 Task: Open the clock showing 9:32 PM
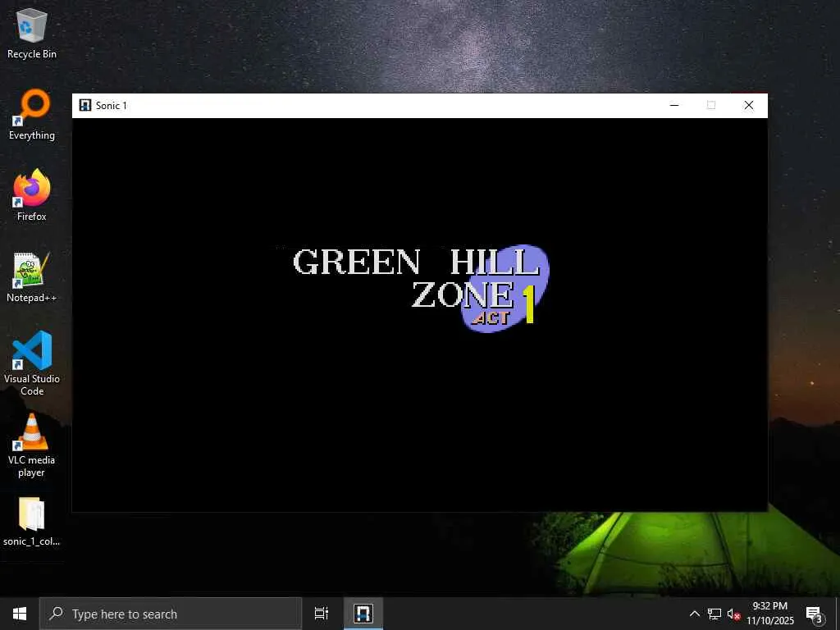pos(770,614)
